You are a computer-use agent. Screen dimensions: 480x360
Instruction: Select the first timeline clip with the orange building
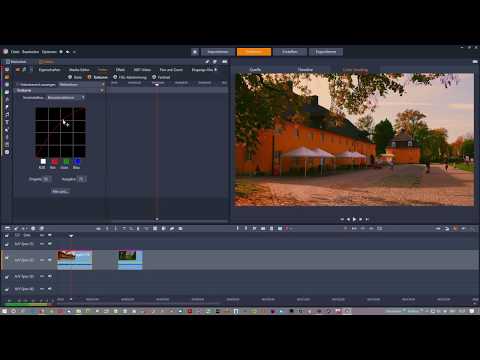75,260
